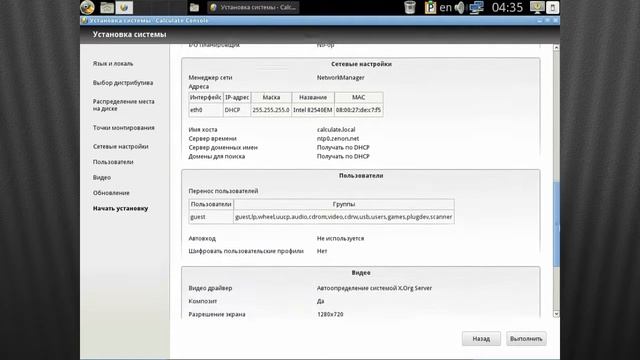Go to 'Язык и локаль' step

point(113,64)
